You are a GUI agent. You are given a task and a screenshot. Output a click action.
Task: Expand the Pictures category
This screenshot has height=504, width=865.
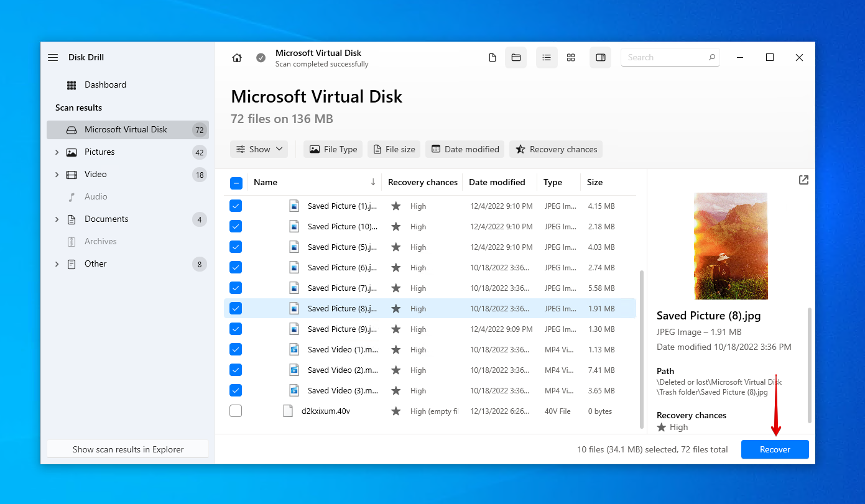coord(57,152)
